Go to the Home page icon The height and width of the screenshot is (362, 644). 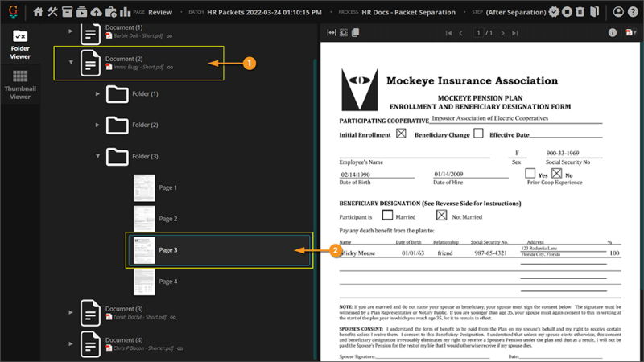coord(38,12)
